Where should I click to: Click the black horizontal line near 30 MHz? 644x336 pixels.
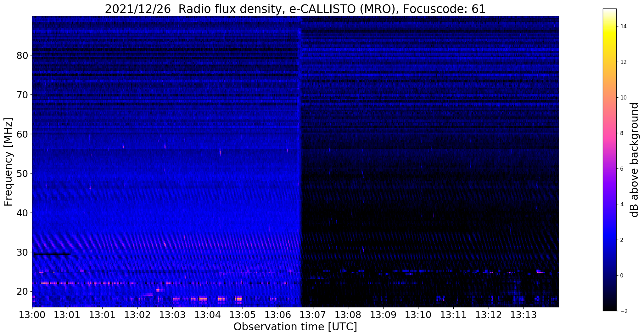pos(52,254)
